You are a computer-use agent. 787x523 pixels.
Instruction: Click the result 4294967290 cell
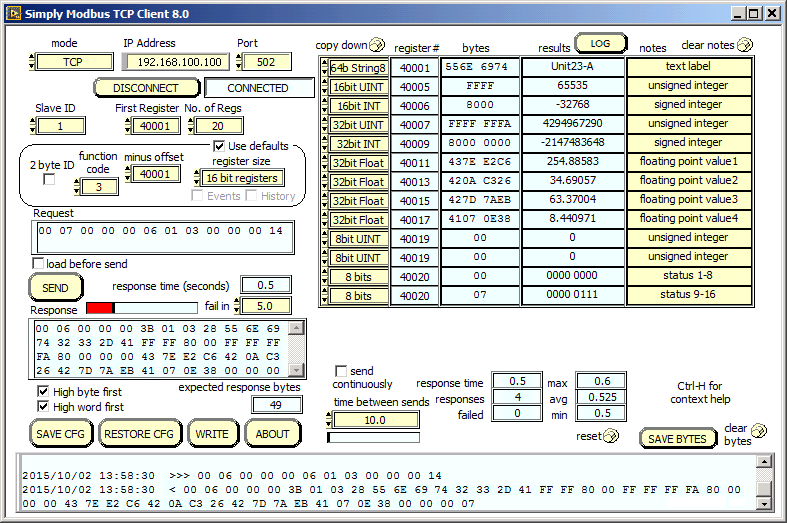pyautogui.click(x=573, y=123)
